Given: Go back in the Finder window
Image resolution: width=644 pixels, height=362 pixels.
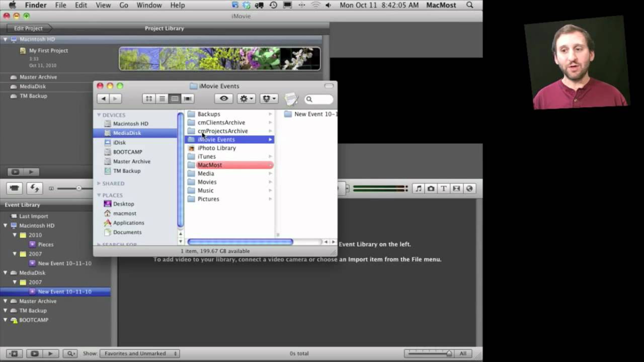Looking at the screenshot, I should click(x=103, y=99).
